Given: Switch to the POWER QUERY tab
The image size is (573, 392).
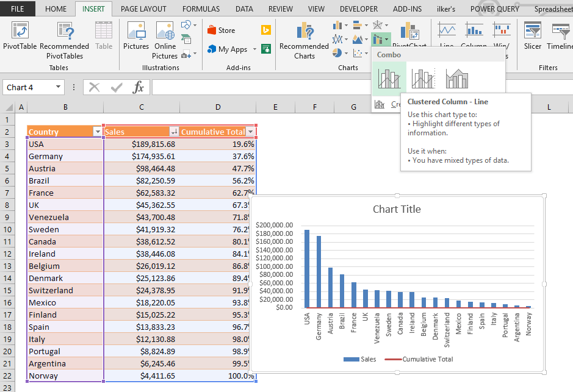Looking at the screenshot, I should coord(494,9).
